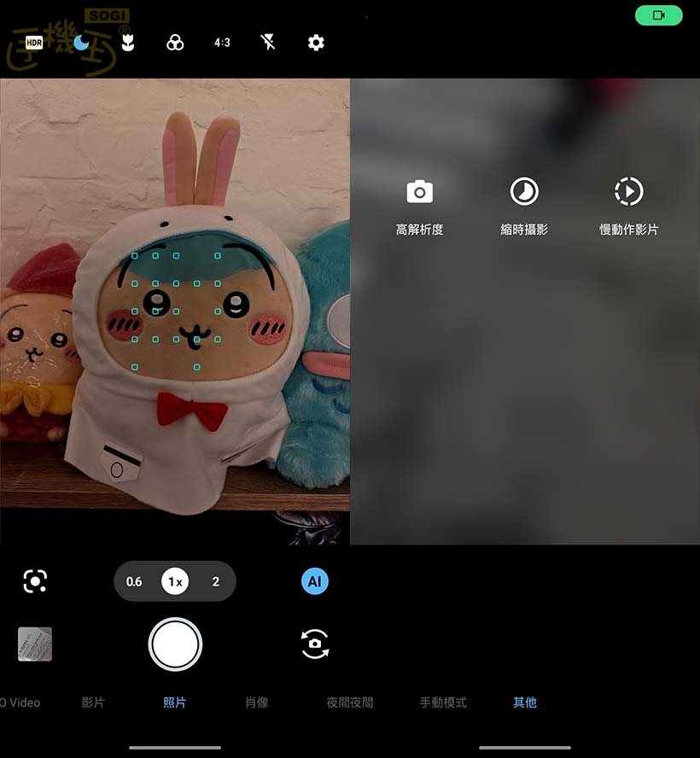Select the 其他 more modes tab

pyautogui.click(x=524, y=703)
